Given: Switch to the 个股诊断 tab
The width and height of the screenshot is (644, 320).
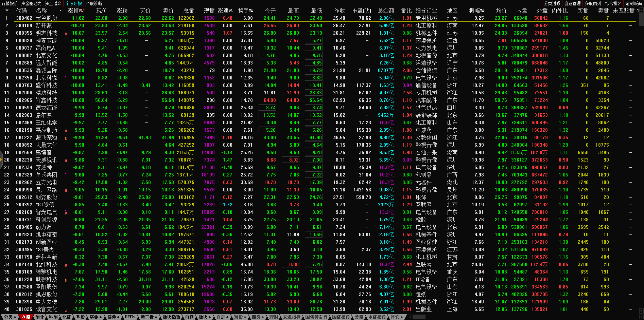Looking at the screenshot, I should (94, 3).
